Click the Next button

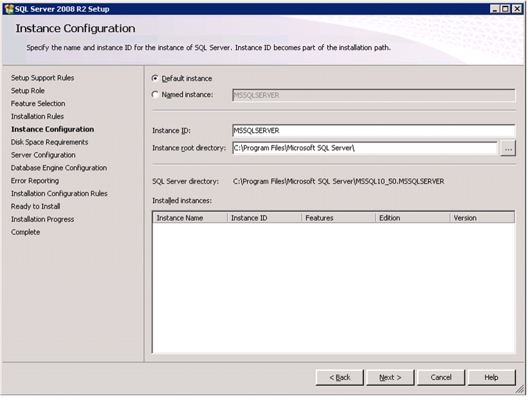pyautogui.click(x=390, y=377)
